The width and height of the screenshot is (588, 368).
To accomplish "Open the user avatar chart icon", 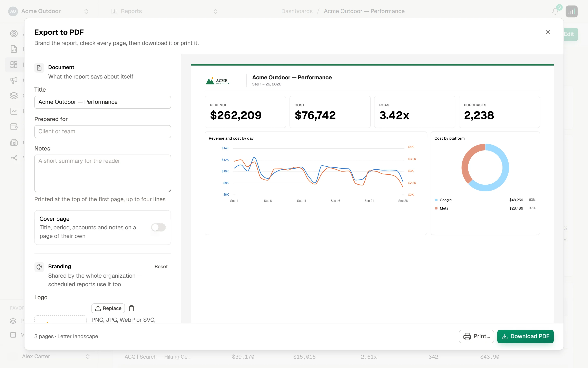I will (571, 11).
